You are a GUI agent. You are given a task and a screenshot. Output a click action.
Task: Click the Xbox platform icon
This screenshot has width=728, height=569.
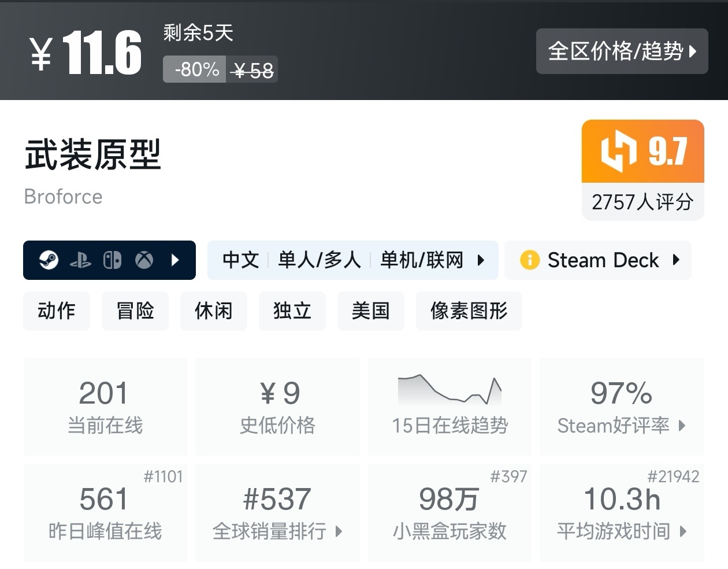click(x=144, y=260)
